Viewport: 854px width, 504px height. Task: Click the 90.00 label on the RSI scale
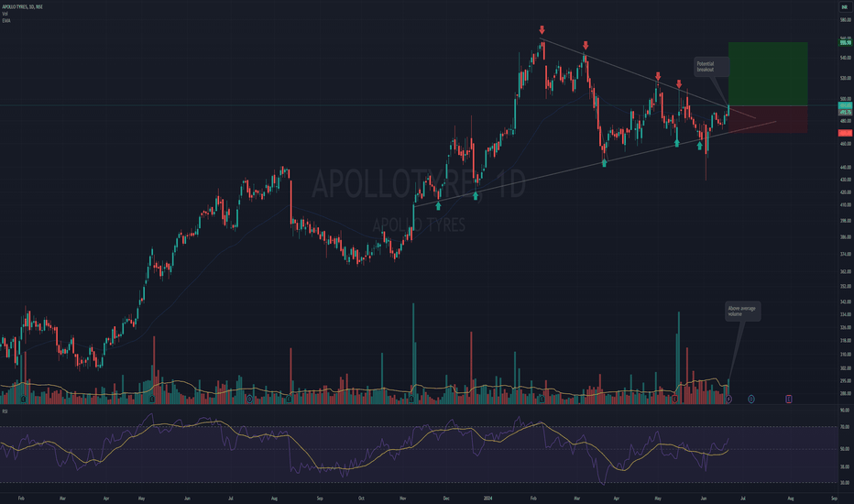click(845, 411)
